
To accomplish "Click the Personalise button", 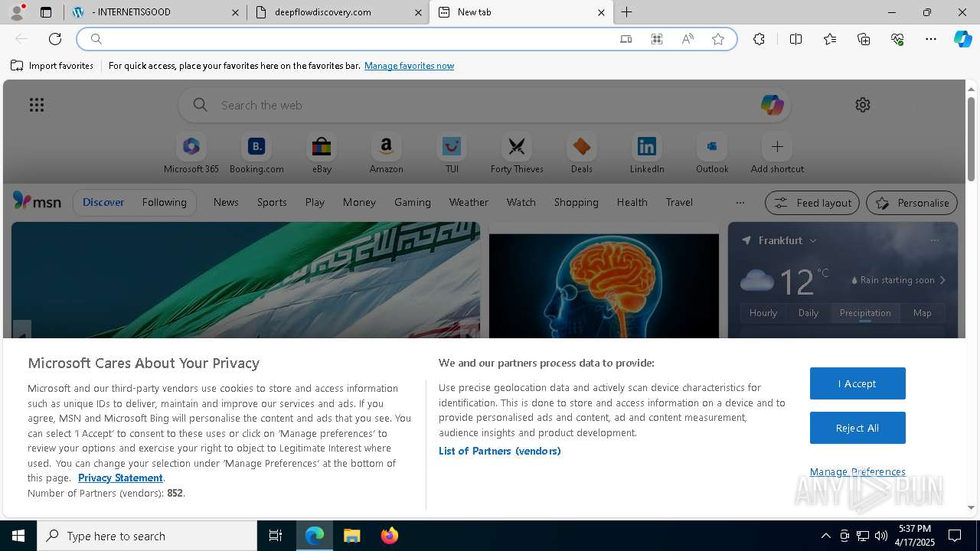I will (912, 203).
